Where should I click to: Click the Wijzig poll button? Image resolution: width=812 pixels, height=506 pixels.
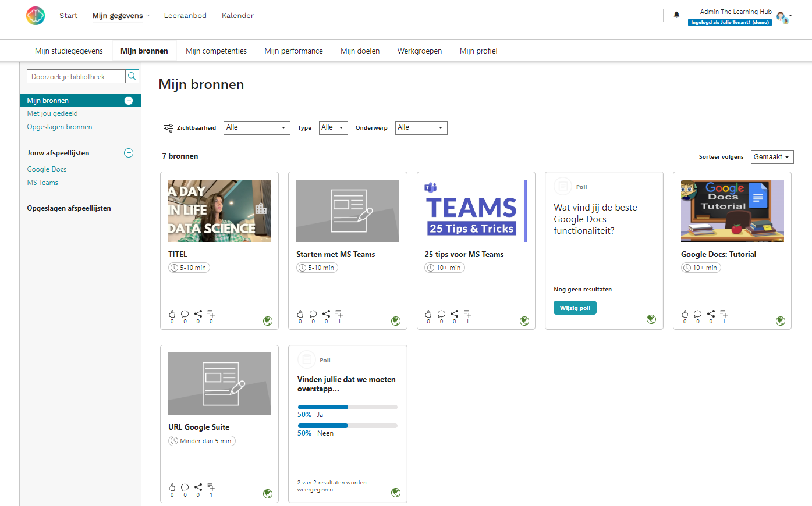tap(575, 308)
